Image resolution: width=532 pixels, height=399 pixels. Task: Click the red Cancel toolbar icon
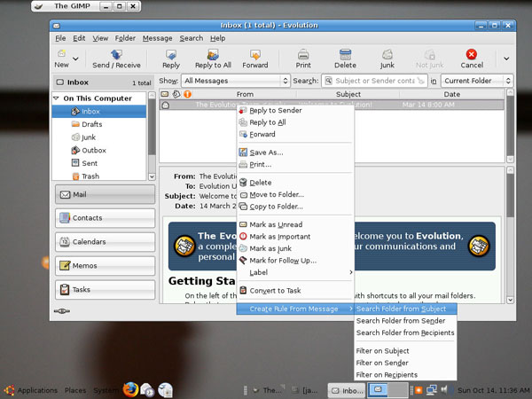(472, 54)
